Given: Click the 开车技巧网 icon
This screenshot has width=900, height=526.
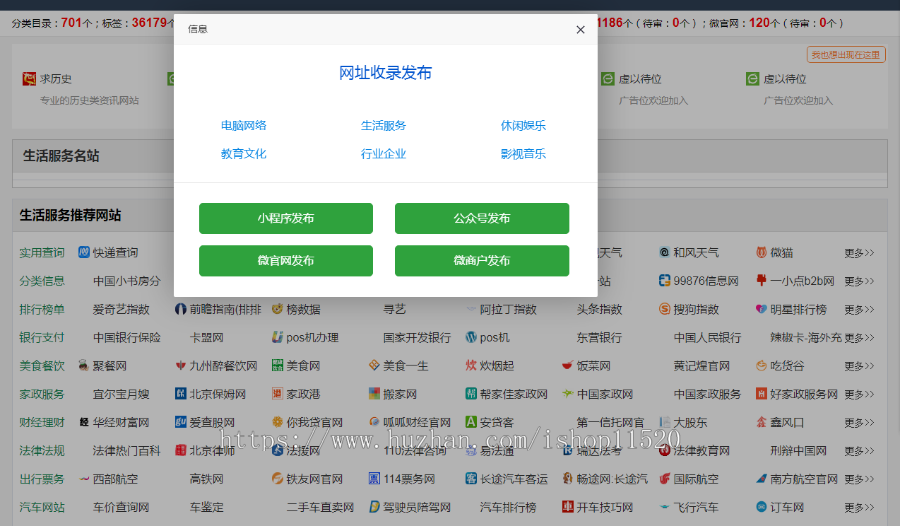Looking at the screenshot, I should pos(567,506).
